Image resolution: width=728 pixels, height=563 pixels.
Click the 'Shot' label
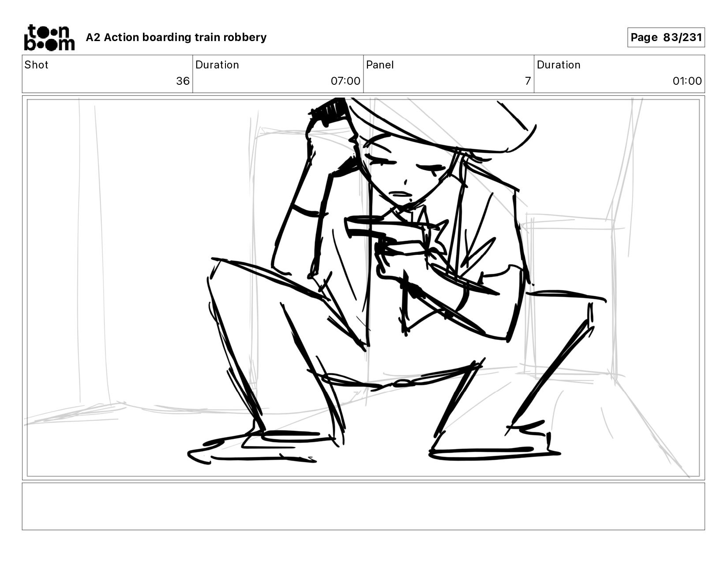pyautogui.click(x=36, y=65)
